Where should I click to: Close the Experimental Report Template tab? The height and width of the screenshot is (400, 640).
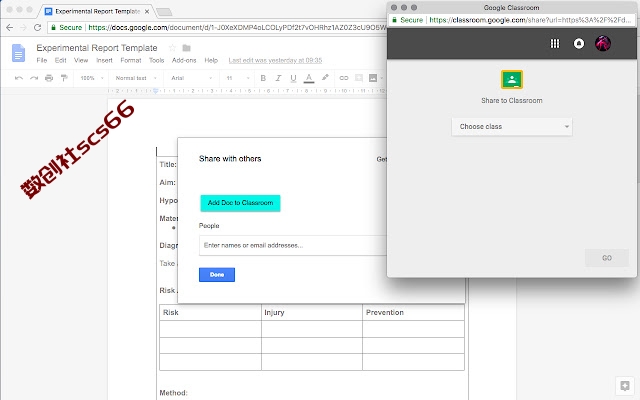(147, 11)
